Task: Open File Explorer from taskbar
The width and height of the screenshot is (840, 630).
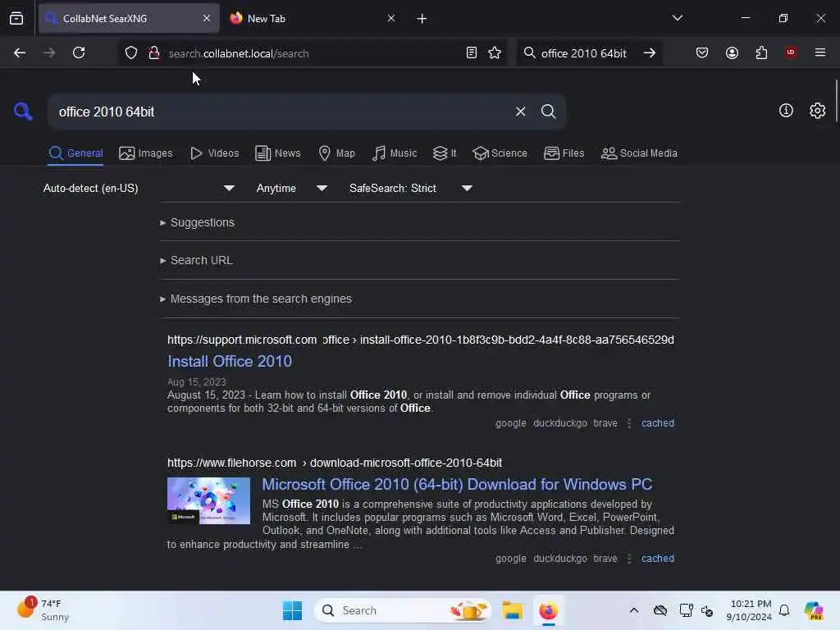Action: click(512, 610)
